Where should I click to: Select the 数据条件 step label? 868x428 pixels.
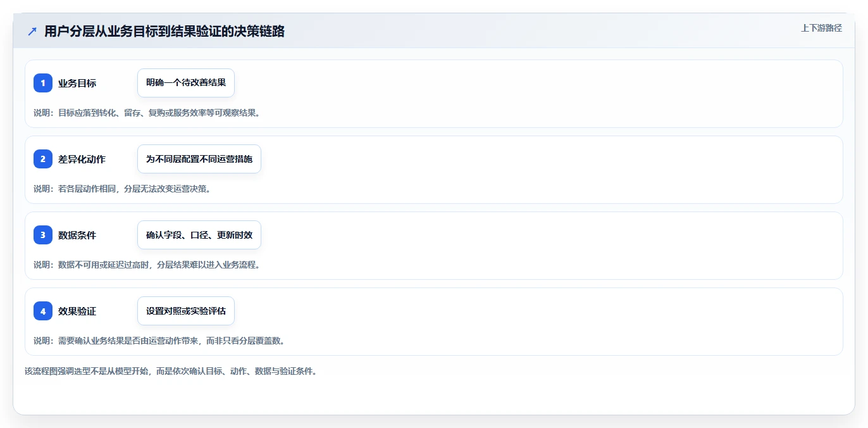(x=77, y=235)
